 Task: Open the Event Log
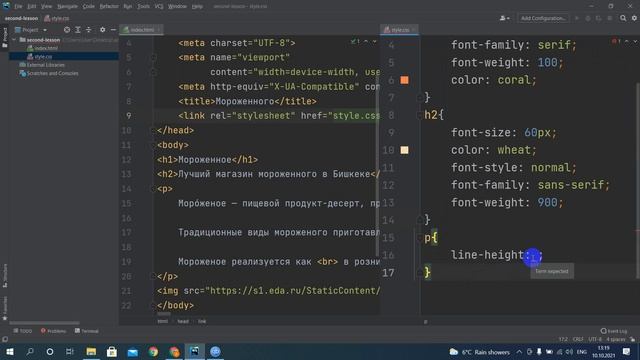pos(614,331)
